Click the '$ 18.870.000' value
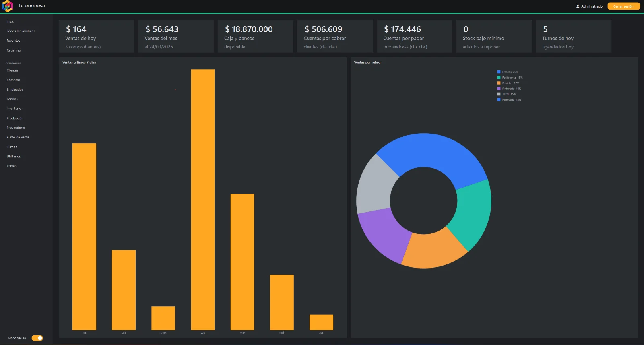644x345 pixels. [249, 29]
